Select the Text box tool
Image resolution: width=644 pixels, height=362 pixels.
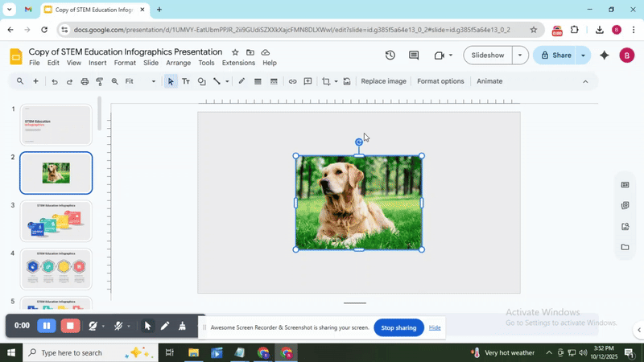click(186, 81)
